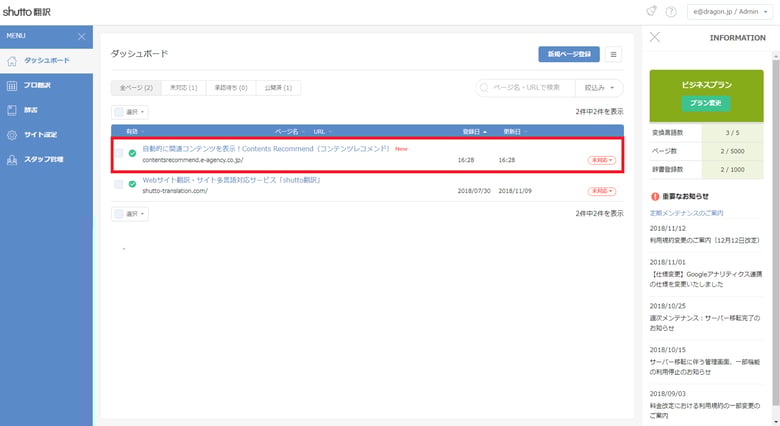Image resolution: width=780 pixels, height=426 pixels.
Task: Sort by 登録日 column header
Action: (475, 132)
